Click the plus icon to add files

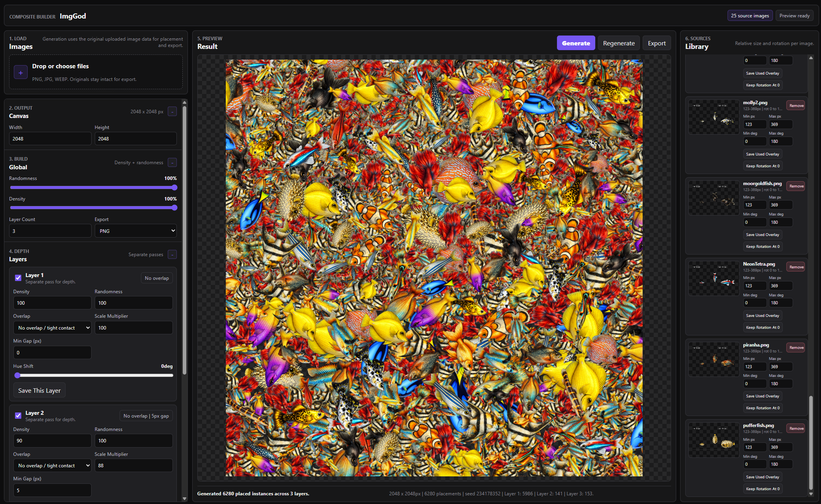21,73
